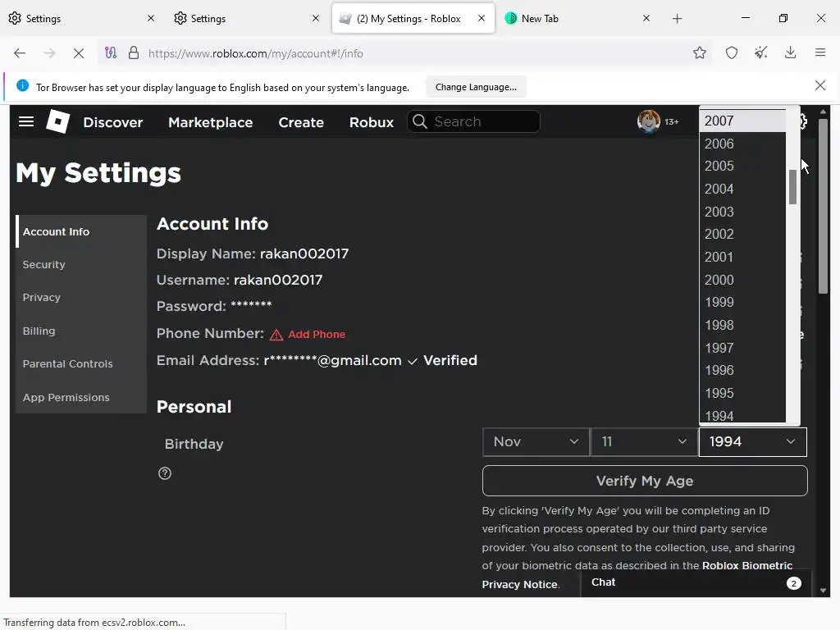Dismiss the language notification bar

820,85
